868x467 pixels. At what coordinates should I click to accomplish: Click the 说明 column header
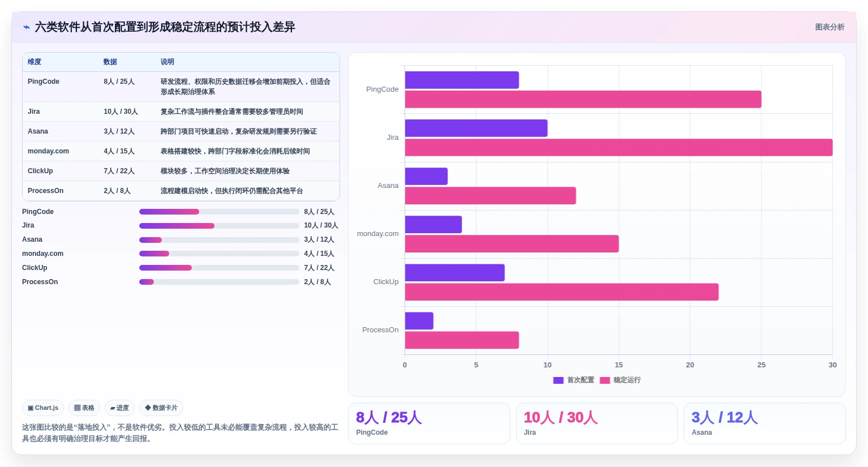click(x=167, y=62)
